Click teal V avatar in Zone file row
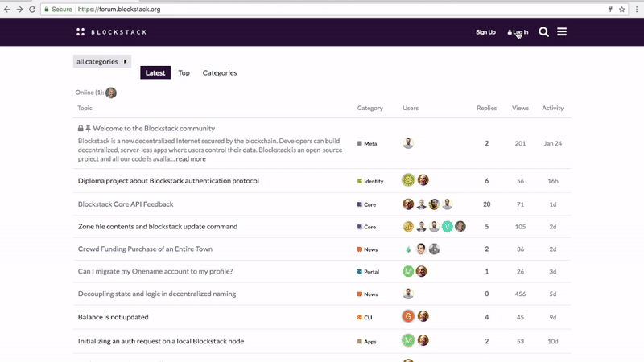Viewport: 644px width, 362px height. 448,226
